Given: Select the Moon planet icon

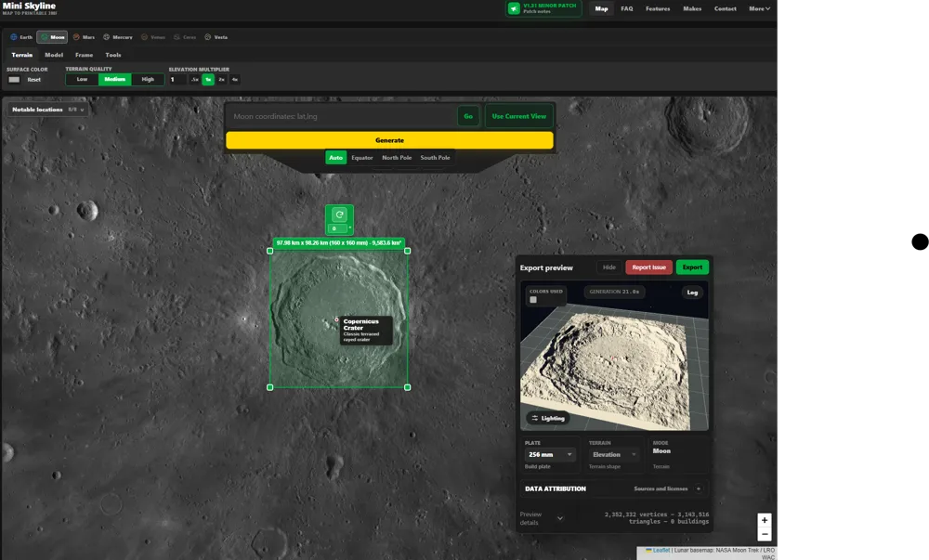Looking at the screenshot, I should coord(45,37).
